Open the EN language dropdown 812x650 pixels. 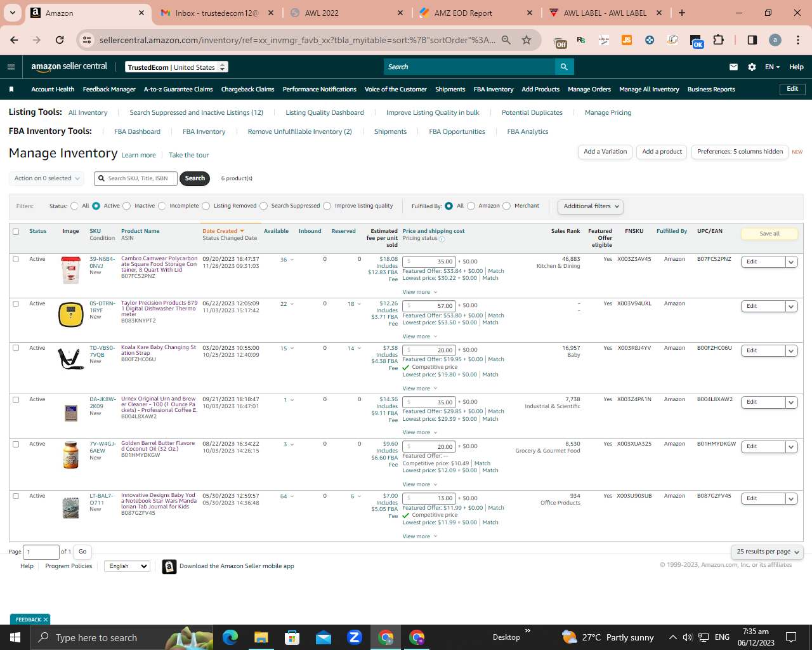[772, 67]
